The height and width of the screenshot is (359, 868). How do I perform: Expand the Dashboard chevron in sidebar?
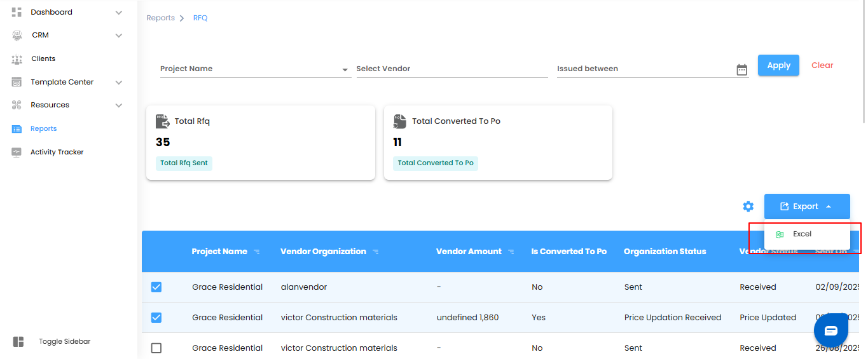pyautogui.click(x=119, y=13)
